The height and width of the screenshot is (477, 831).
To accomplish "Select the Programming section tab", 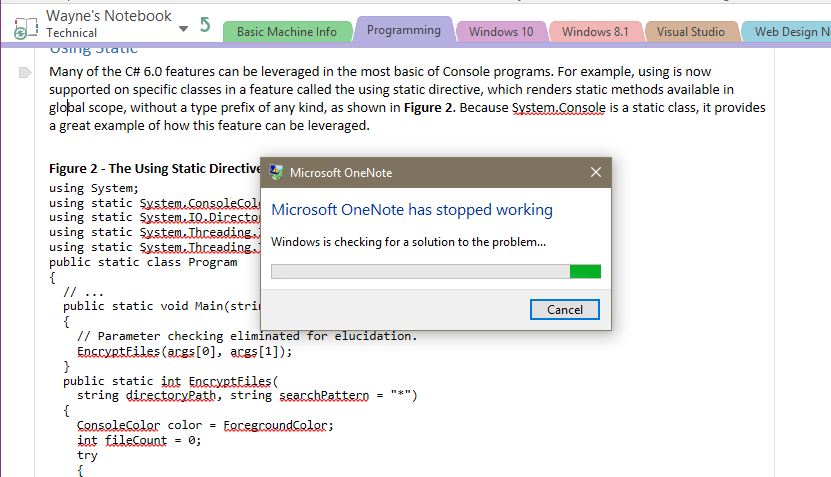I will click(403, 30).
